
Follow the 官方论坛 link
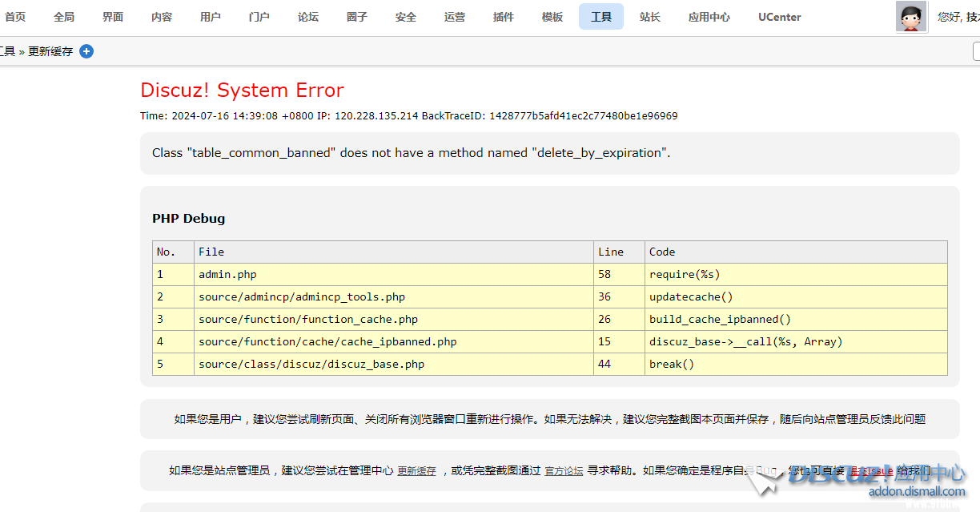[x=564, y=471]
